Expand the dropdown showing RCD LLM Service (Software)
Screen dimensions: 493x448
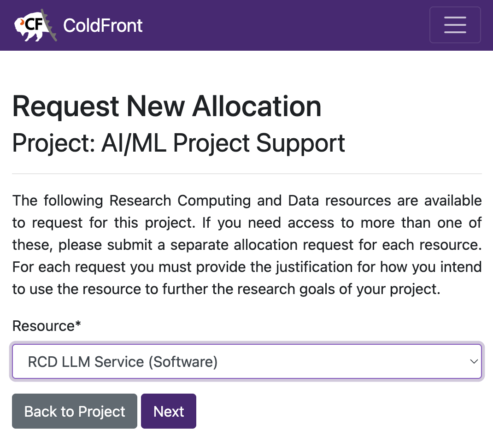[x=246, y=361]
